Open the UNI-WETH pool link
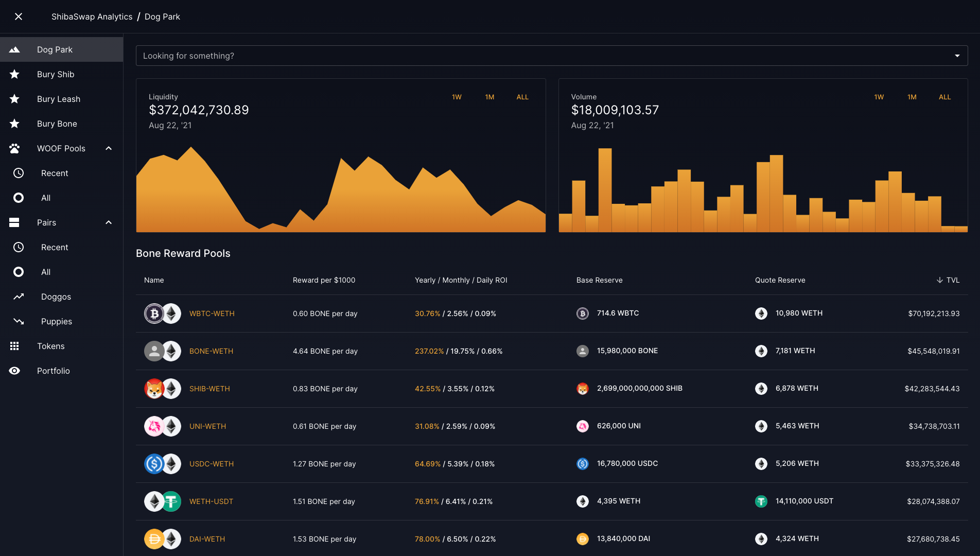The image size is (980, 556). pos(207,426)
